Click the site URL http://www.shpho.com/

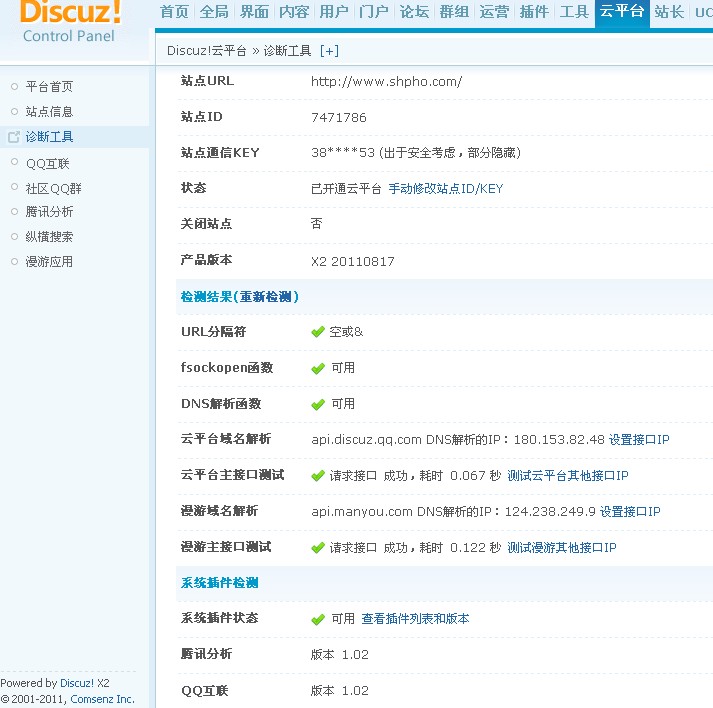(387, 81)
